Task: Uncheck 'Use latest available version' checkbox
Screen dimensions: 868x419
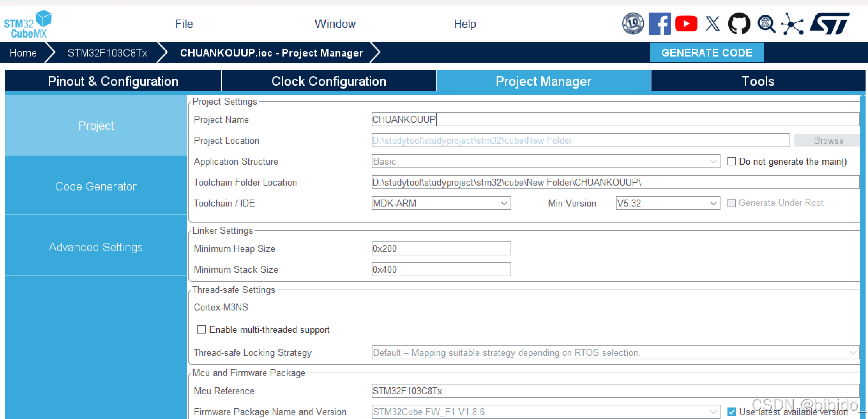Action: click(732, 412)
